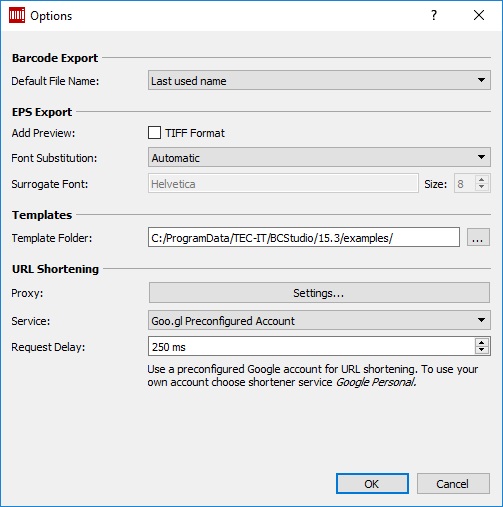Click the Surrogate Font Helvetica field
Image resolution: width=503 pixels, height=507 pixels.
point(283,183)
